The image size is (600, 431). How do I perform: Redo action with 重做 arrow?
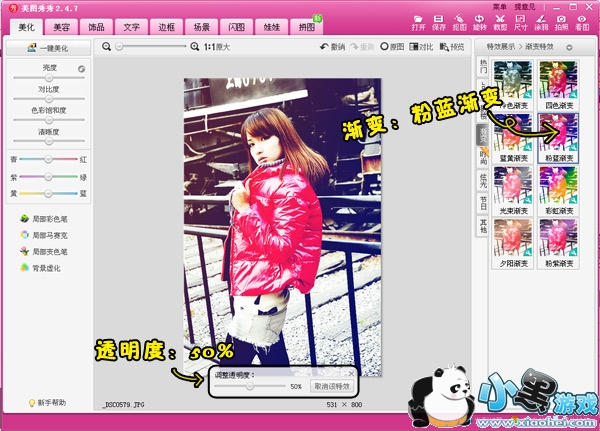pos(362,47)
